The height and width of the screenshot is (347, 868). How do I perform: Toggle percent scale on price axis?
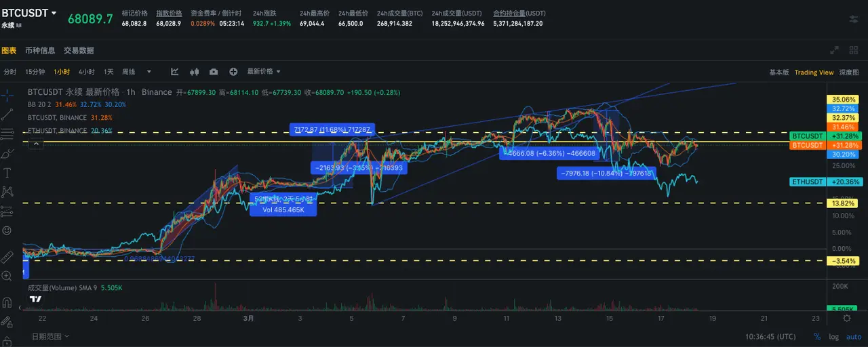817,337
